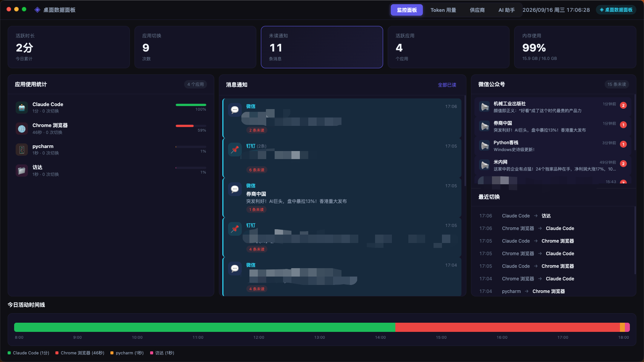
Task: Click the unread badge on Python客栈
Action: 623,144
